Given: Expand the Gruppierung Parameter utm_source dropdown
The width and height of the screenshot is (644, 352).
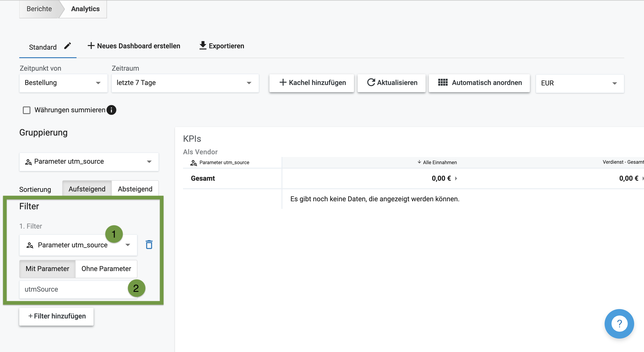Looking at the screenshot, I should (89, 162).
